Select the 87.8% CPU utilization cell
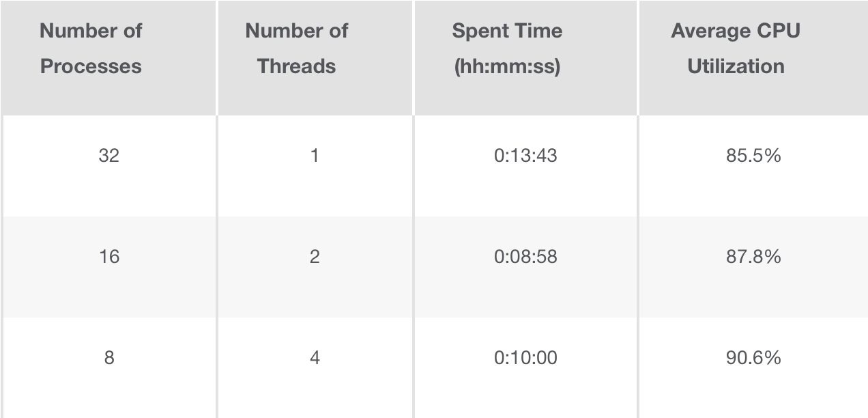The width and height of the screenshot is (868, 418). pyautogui.click(x=753, y=257)
